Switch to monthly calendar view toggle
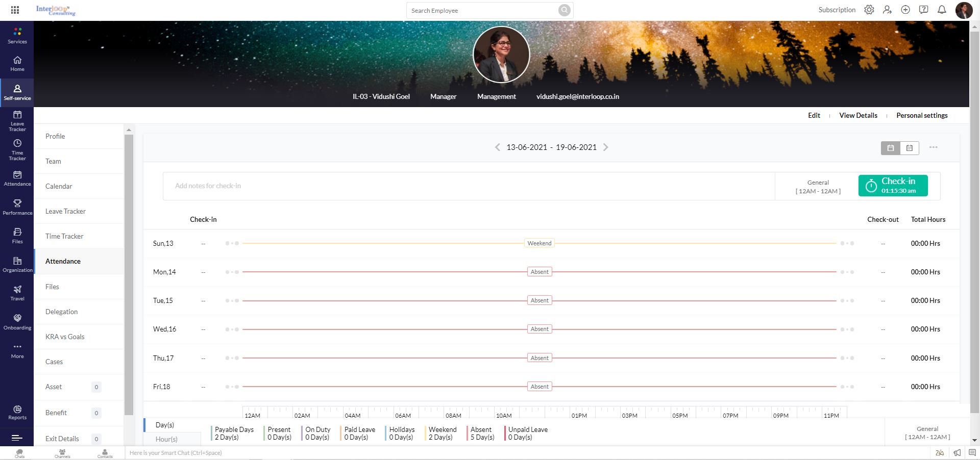Viewport: 980px width, 460px height. coord(910,148)
